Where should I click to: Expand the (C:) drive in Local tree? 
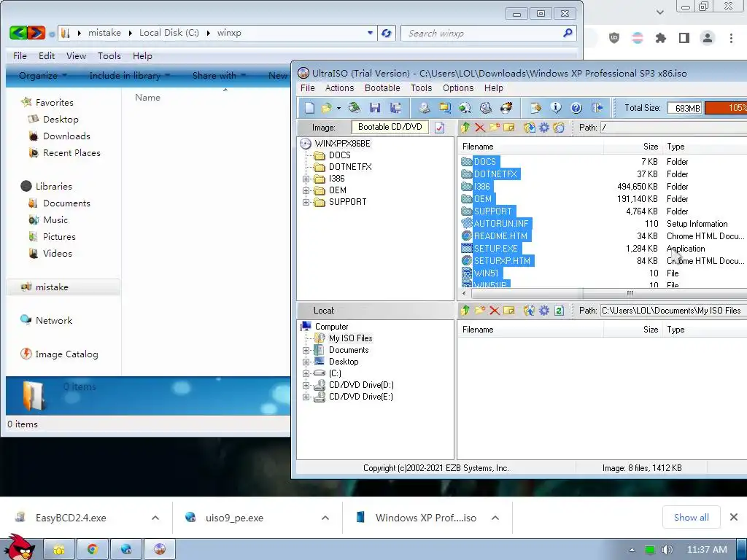coord(306,374)
